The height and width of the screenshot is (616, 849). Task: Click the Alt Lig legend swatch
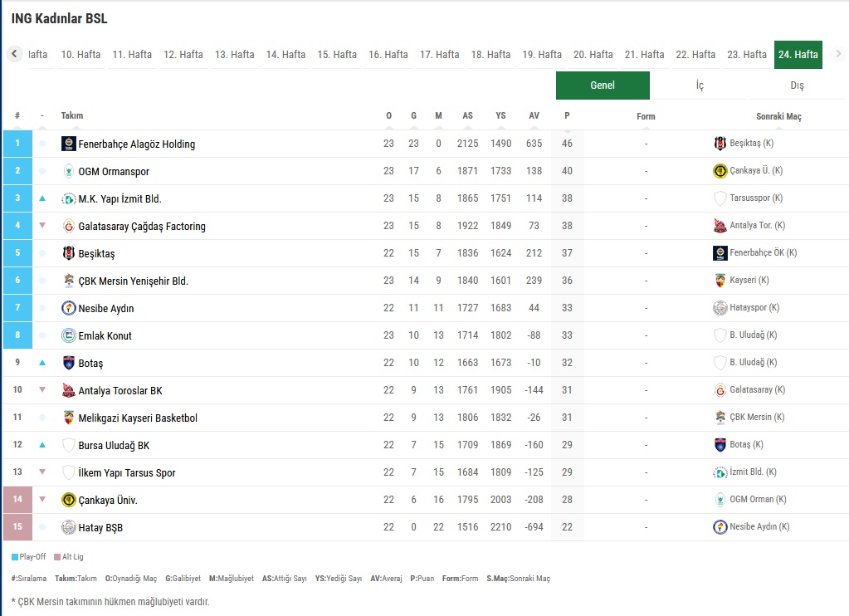point(57,557)
